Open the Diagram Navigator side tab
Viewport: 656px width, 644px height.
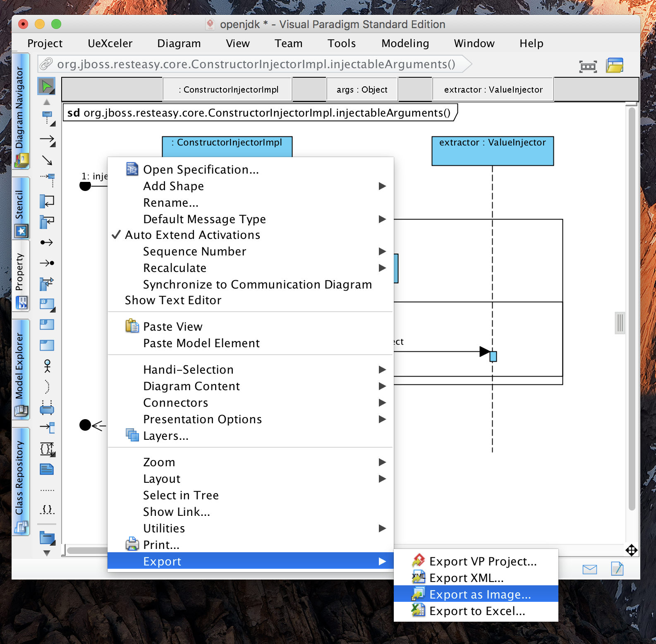21,111
